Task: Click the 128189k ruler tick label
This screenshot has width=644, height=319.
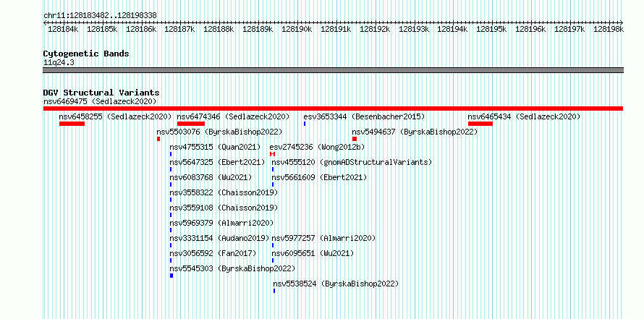Action: 258,29
